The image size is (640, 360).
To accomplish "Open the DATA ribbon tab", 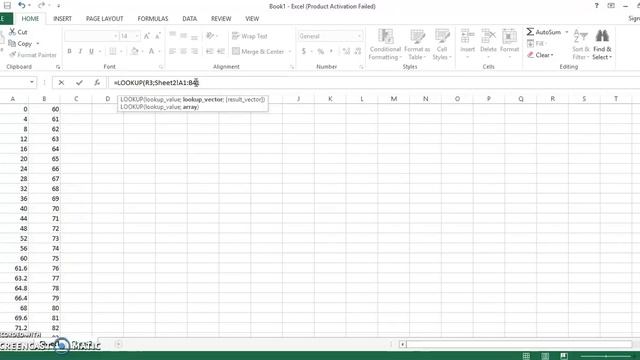I will pyautogui.click(x=189, y=19).
